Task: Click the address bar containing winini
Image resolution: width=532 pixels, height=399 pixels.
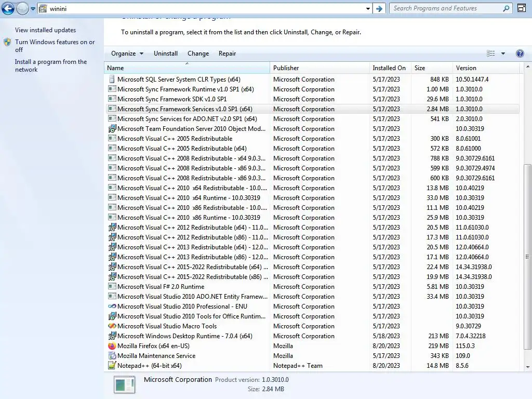Action: (204, 8)
